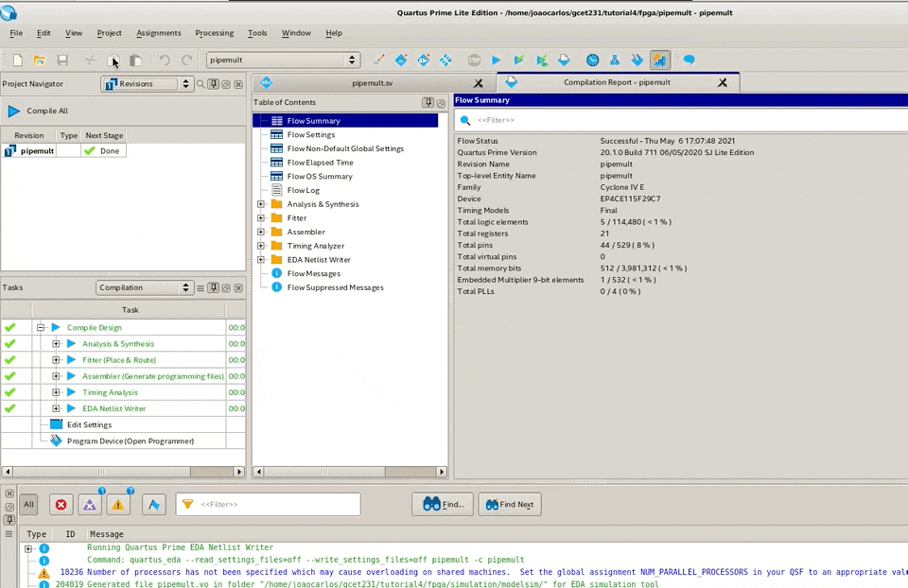Click the play icon with the green checkmark
The height and width of the screenshot is (588, 908).
(x=519, y=60)
